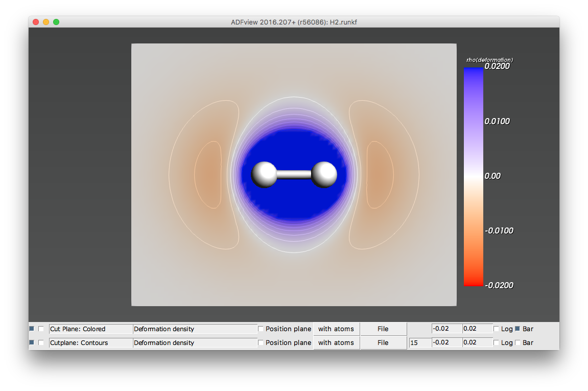Viewport: 588px width, 391px height.
Task: Open the Cutplane: Contours visualization selector
Action: 90,342
